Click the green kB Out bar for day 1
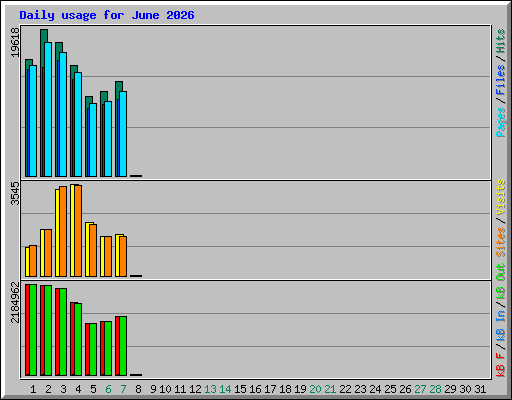Screen dimensions: 512x400 click(x=33, y=330)
